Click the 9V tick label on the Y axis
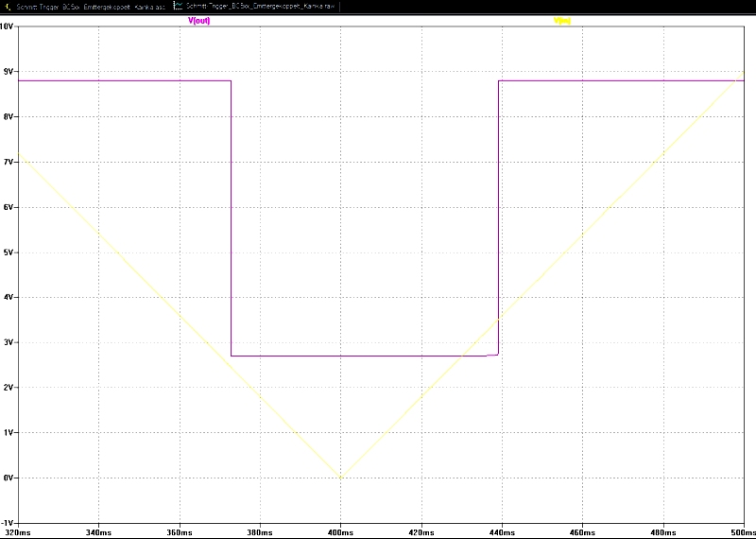 tap(9, 72)
